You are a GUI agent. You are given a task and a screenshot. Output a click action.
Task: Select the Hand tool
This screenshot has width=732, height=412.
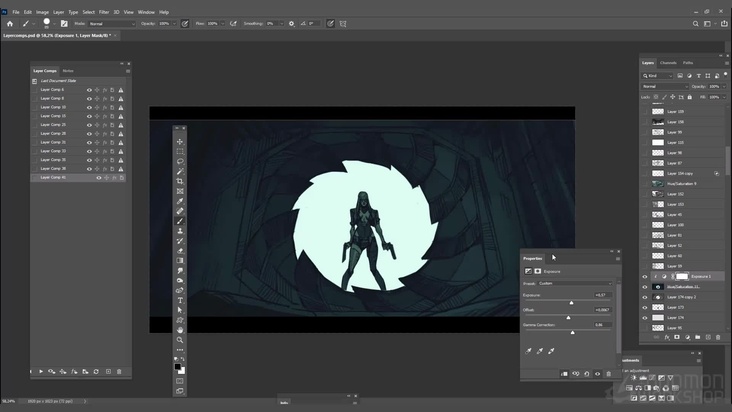coord(180,330)
